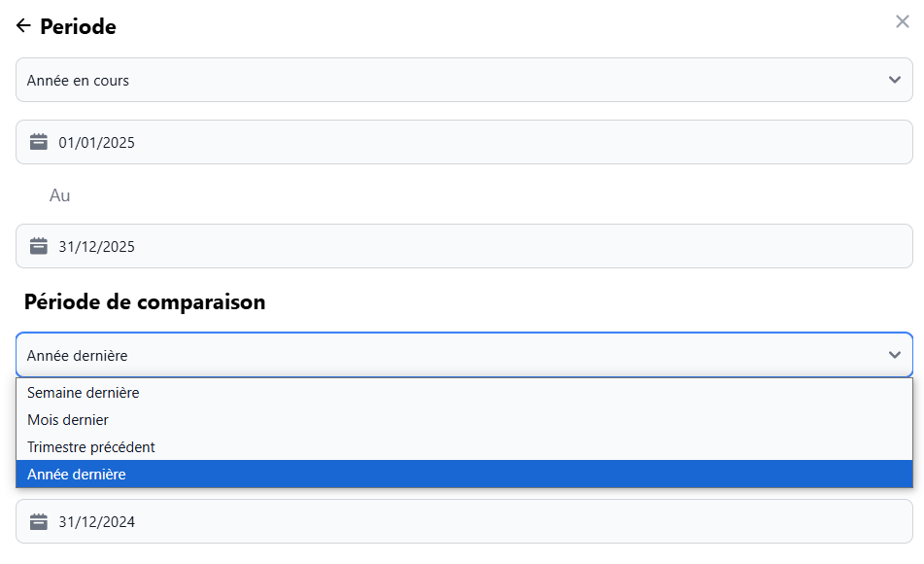Image resolution: width=924 pixels, height=564 pixels.
Task: Expand the Année en cours chevron
Action: [895, 80]
